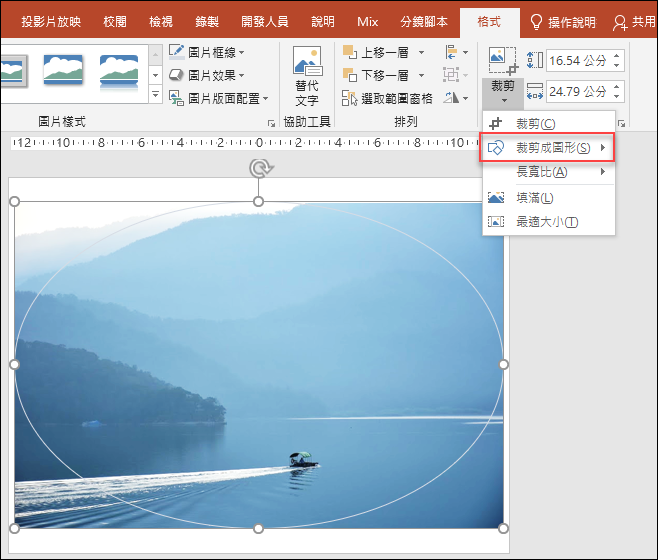
Task: Expand the 上移一層 dropdown arrow
Action: pyautogui.click(x=421, y=52)
